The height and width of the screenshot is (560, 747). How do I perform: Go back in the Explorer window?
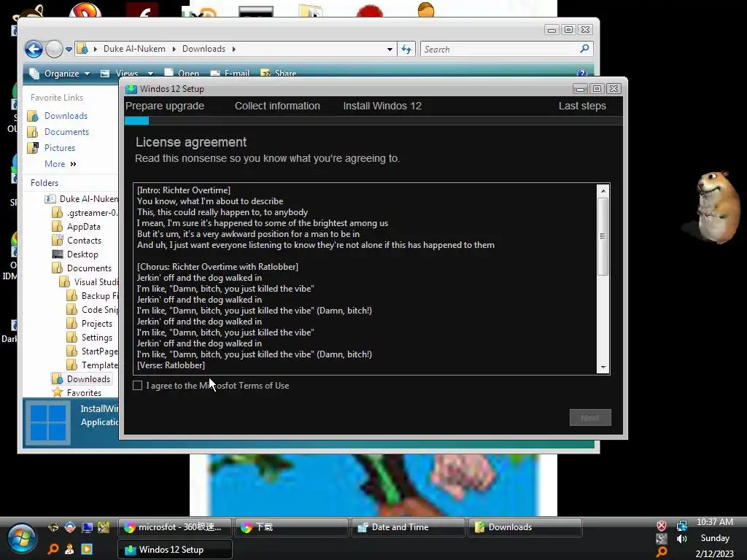point(34,49)
